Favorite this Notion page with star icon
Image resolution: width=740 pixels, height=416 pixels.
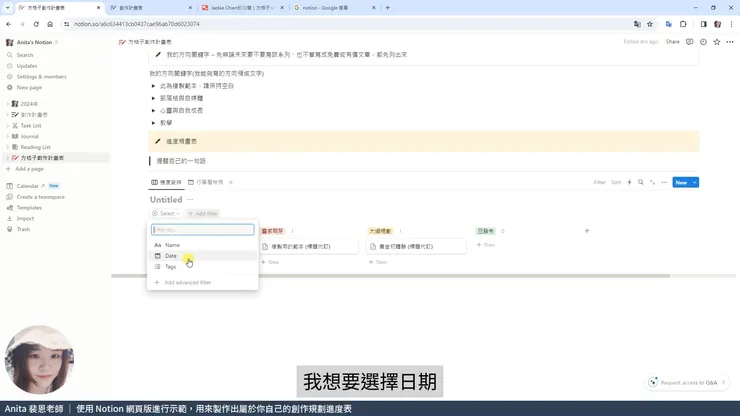pyautogui.click(x=717, y=42)
